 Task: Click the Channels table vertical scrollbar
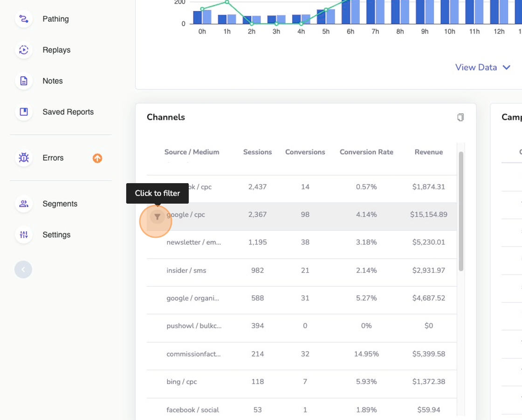(461, 211)
